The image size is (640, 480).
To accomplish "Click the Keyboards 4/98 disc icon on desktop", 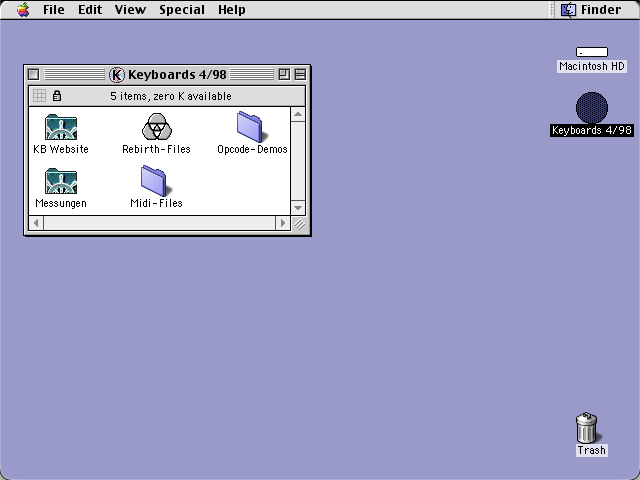I will coord(592,108).
